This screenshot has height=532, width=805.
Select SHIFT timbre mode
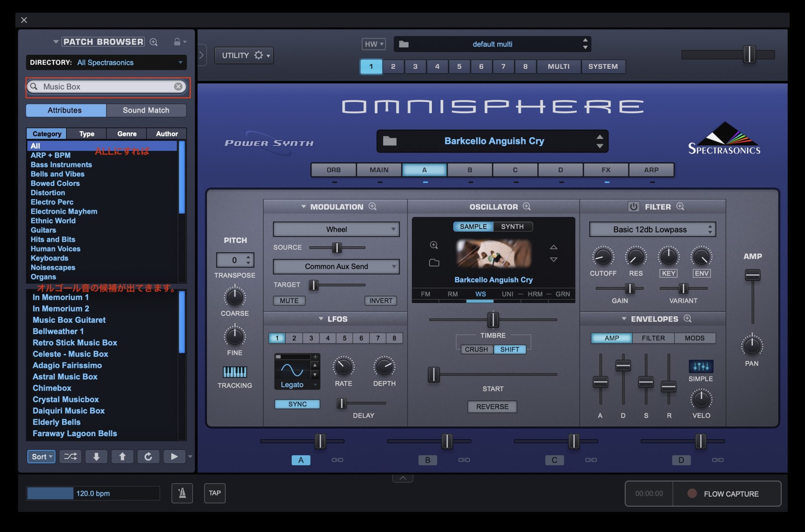510,349
